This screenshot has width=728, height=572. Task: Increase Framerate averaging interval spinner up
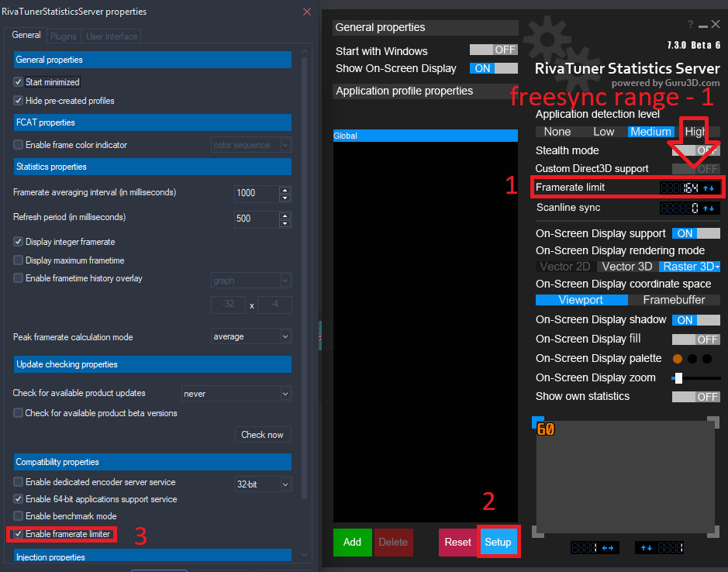285,190
